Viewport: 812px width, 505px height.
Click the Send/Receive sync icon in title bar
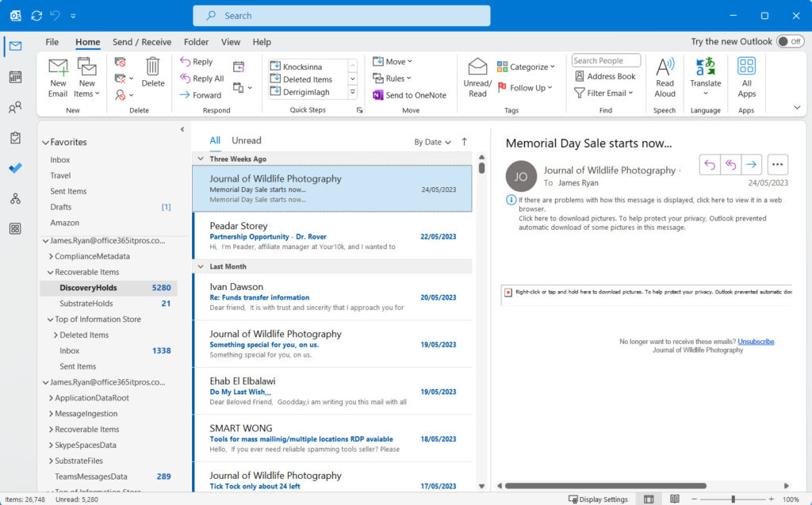(x=36, y=16)
